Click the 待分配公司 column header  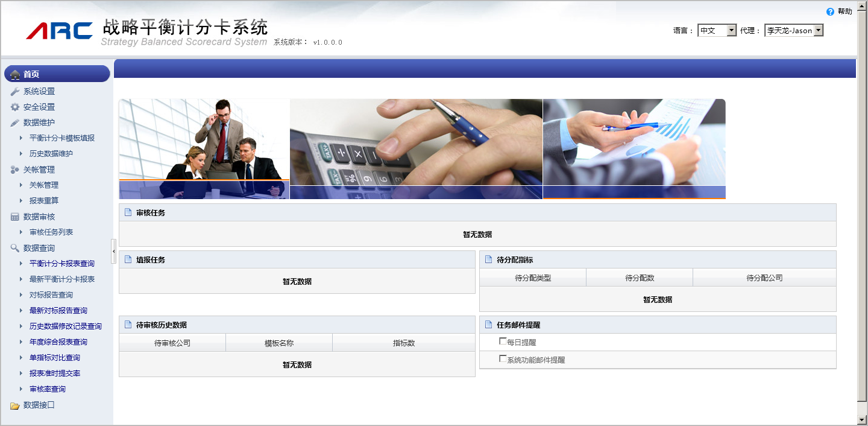[x=764, y=278]
